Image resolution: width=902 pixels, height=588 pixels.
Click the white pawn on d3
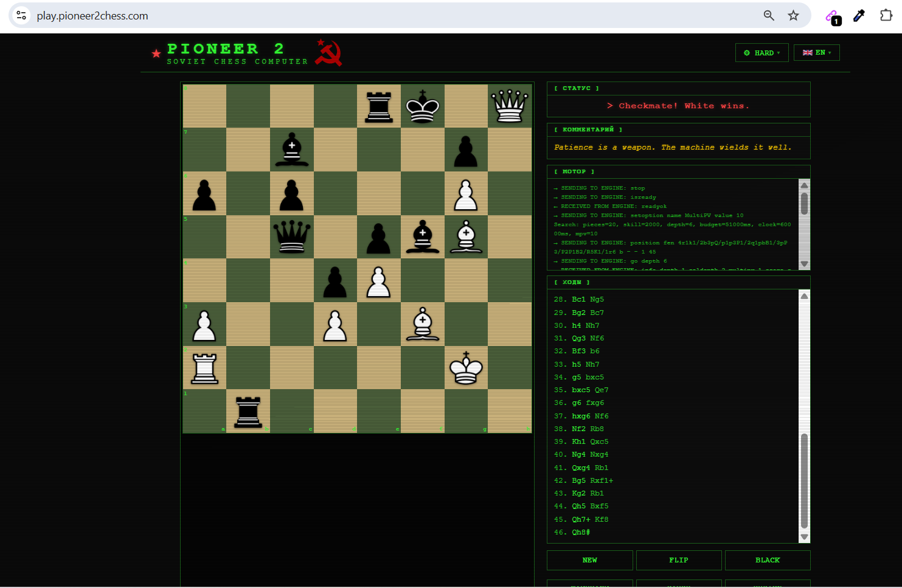pyautogui.click(x=335, y=326)
